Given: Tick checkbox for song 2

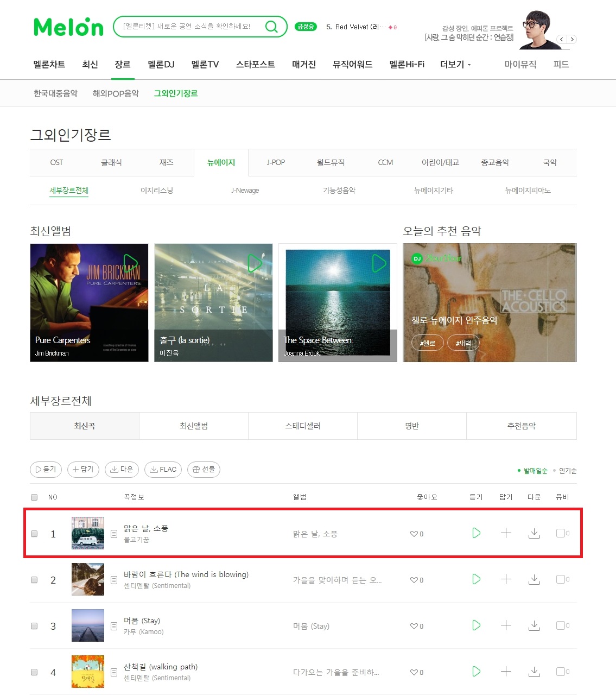Looking at the screenshot, I should tap(34, 580).
